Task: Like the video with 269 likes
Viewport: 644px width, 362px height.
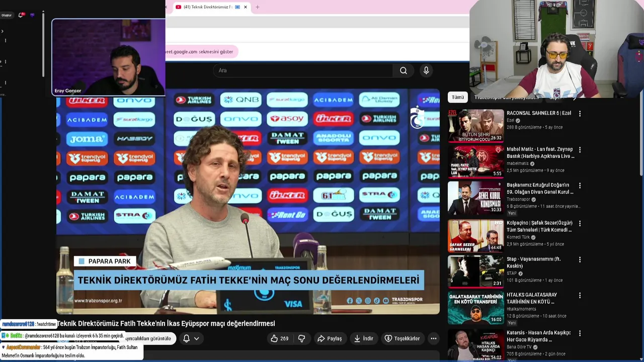Action: (x=279, y=338)
